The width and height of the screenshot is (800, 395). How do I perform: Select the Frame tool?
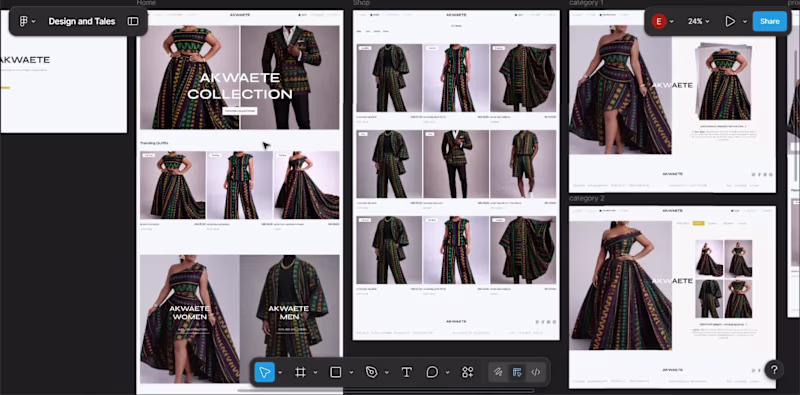[x=301, y=372]
